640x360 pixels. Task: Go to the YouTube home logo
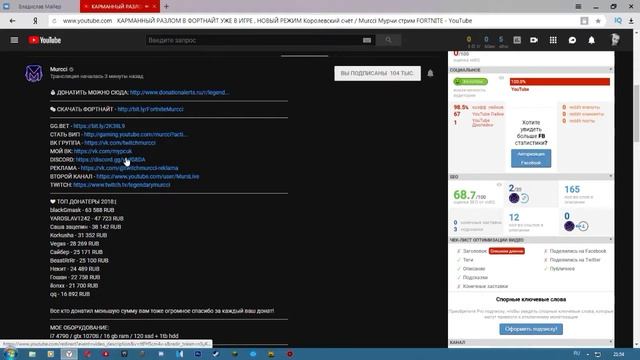[x=45, y=40]
